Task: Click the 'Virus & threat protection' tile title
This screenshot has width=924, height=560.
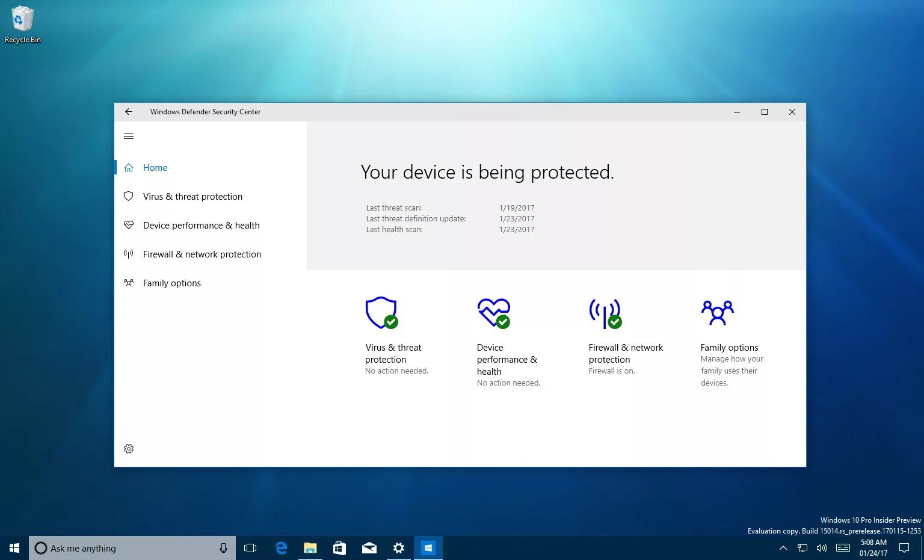Action: pyautogui.click(x=393, y=354)
